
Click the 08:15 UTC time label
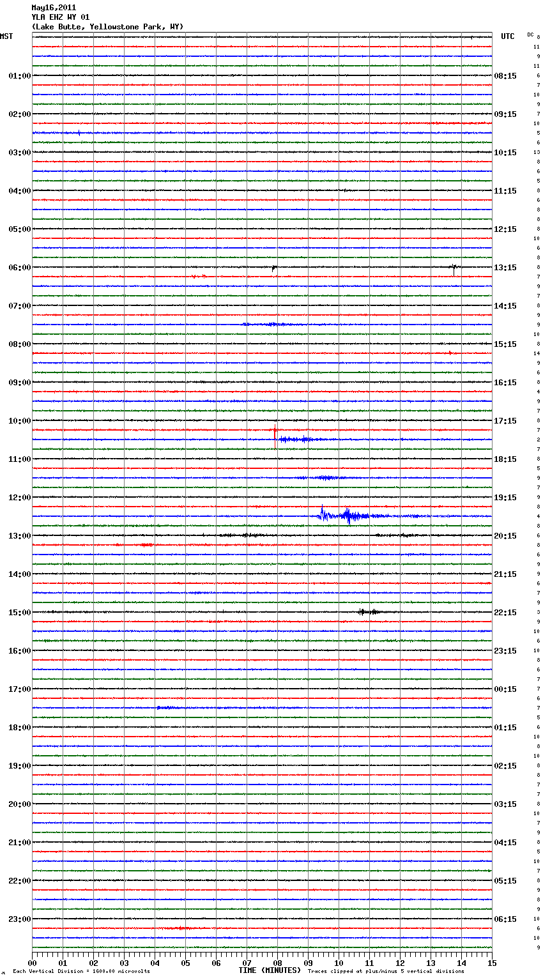coord(505,76)
